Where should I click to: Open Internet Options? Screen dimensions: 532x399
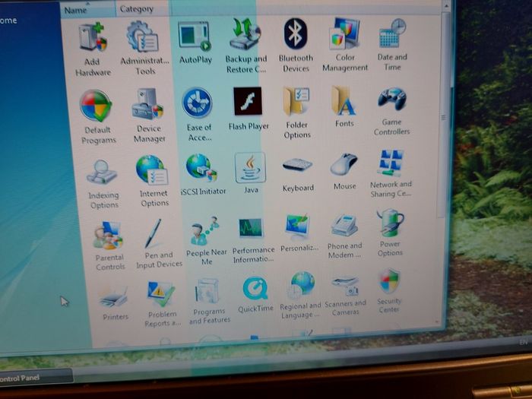click(154, 181)
